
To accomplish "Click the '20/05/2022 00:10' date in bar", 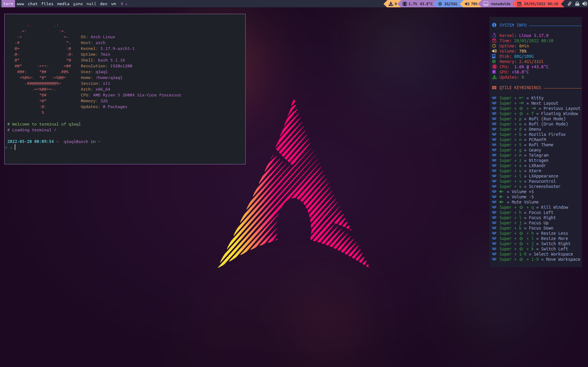I will tap(541, 4).
